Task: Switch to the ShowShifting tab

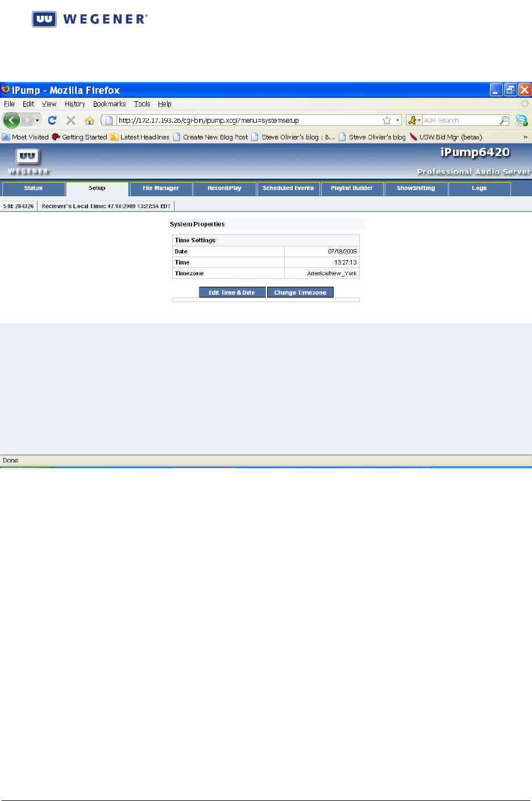Action: pyautogui.click(x=416, y=188)
